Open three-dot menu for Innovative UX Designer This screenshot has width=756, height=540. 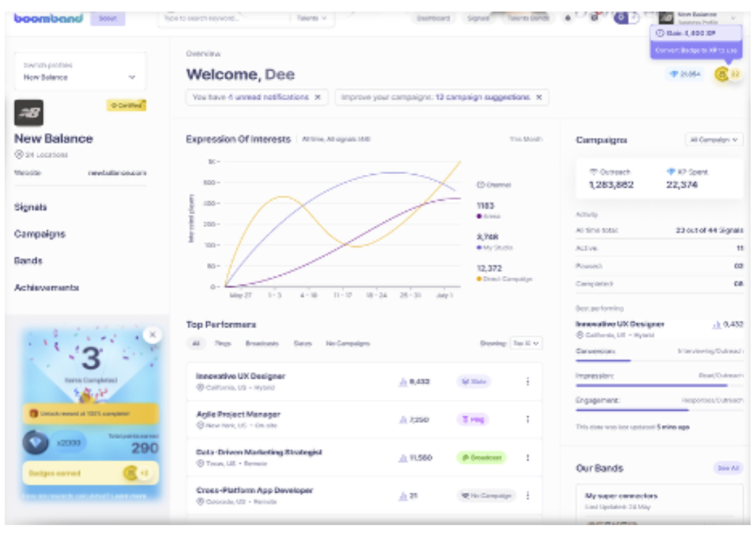[x=527, y=381]
